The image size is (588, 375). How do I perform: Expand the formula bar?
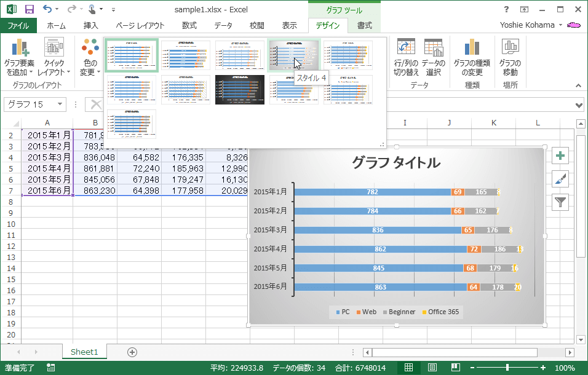tap(579, 105)
